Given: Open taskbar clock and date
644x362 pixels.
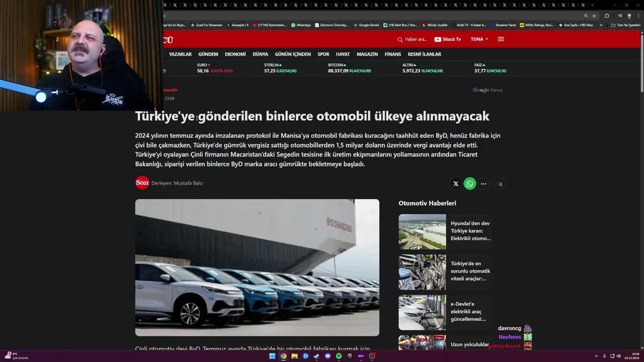Looking at the screenshot, I should [x=631, y=356].
